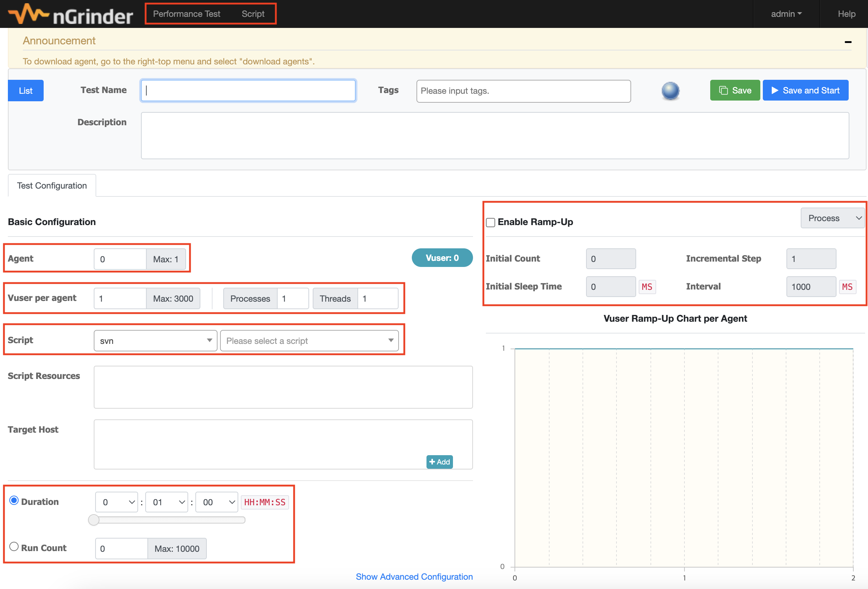Open the Performance Test menu

coord(186,14)
